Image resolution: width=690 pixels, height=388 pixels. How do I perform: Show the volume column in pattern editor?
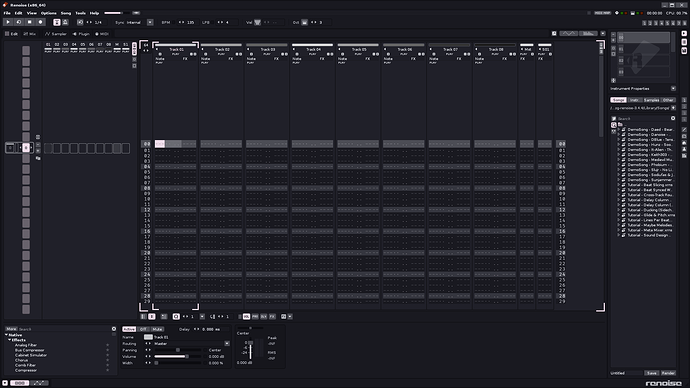[x=246, y=316]
